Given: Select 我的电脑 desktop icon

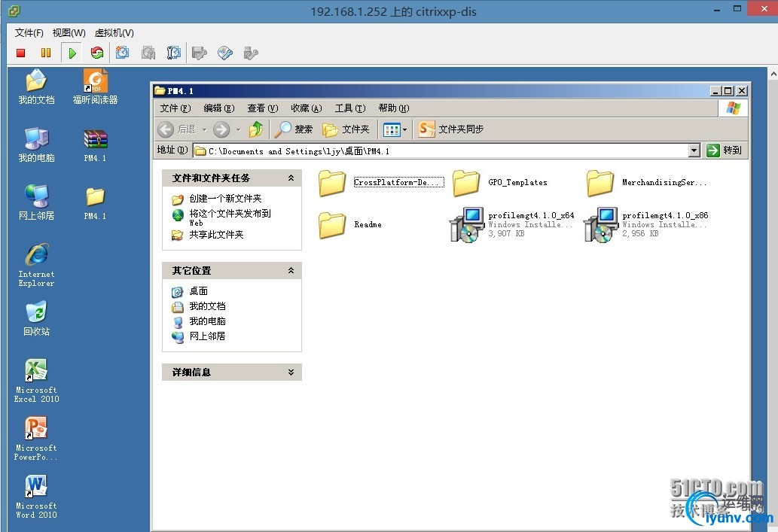Looking at the screenshot, I should [x=36, y=144].
